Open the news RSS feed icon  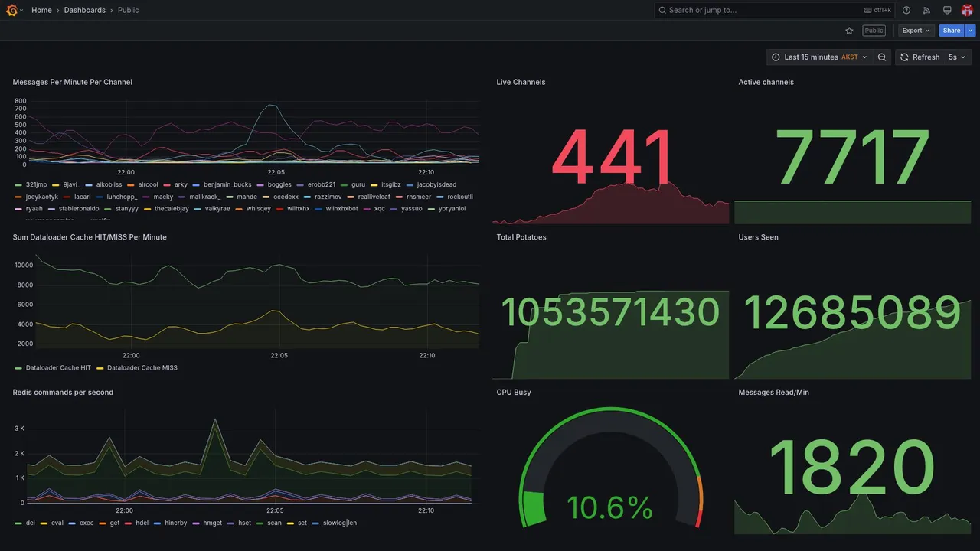[926, 10]
